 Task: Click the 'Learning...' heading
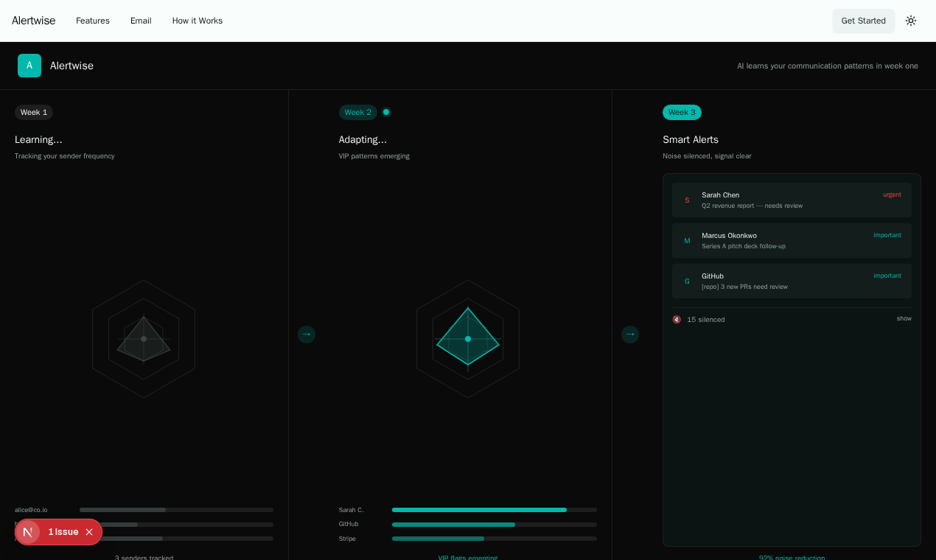pyautogui.click(x=38, y=139)
